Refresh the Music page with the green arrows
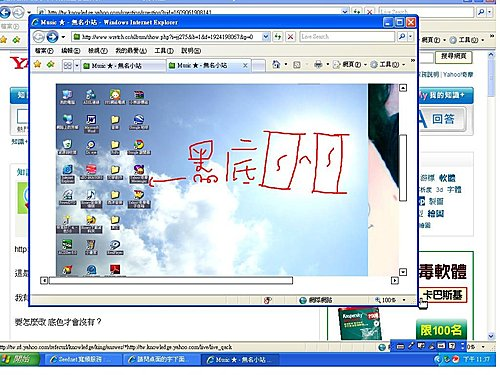Image resolution: width=500 pixels, height=375 pixels. tap(278, 37)
